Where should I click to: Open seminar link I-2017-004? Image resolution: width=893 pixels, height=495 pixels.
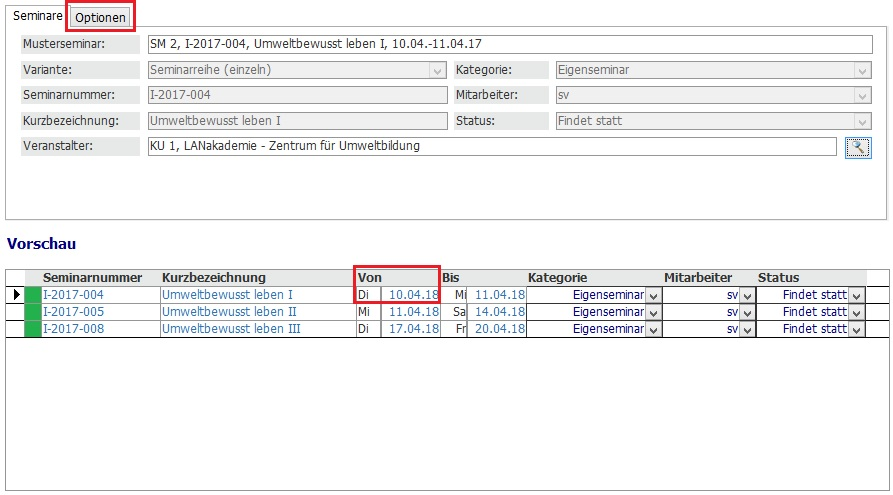coord(73,295)
